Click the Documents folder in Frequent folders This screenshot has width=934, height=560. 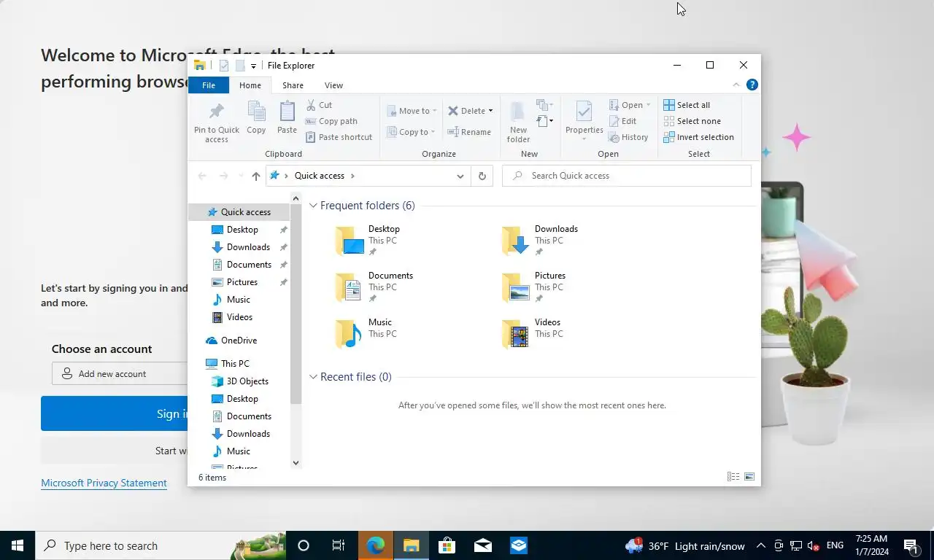click(x=374, y=287)
